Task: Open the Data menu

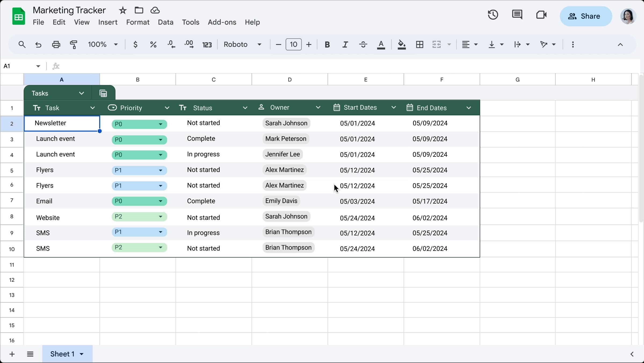Action: (x=165, y=22)
